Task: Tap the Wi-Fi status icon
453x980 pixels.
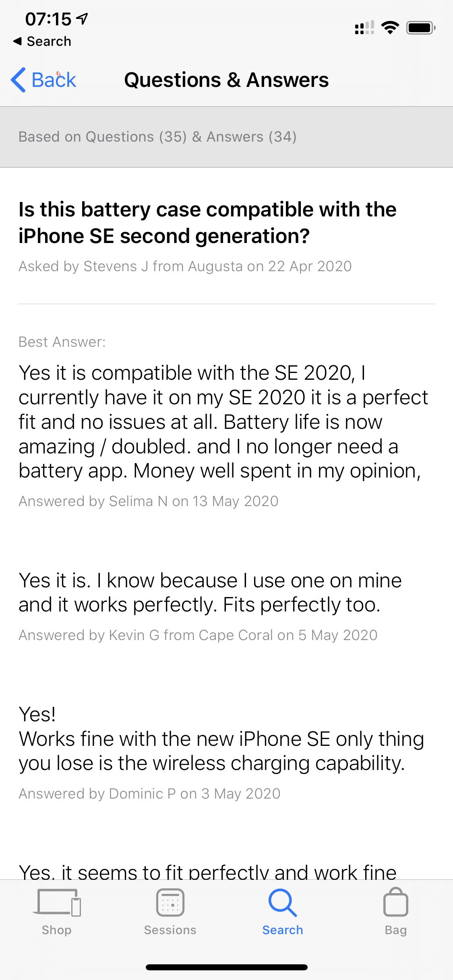Action: 390,28
